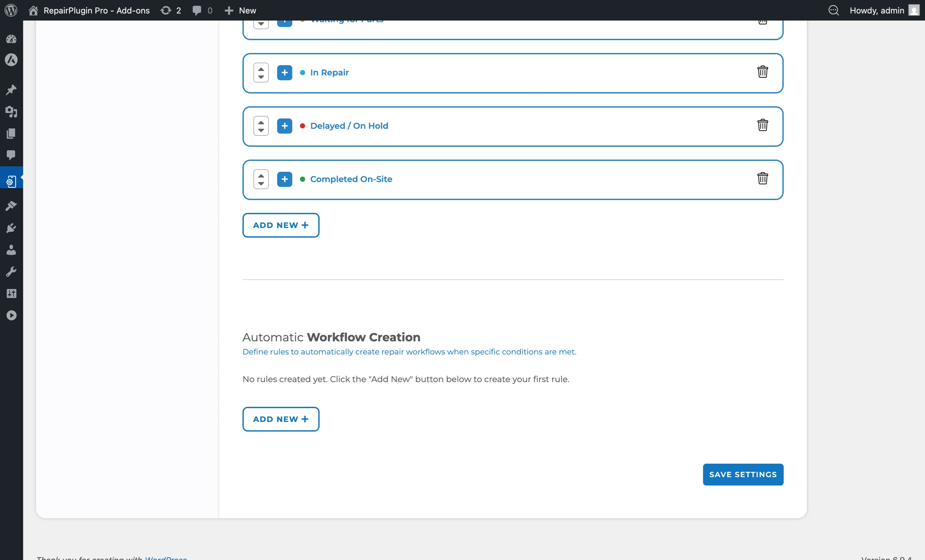This screenshot has height=560, width=925.
Task: Open Astra sidebar icon
Action: (11, 60)
